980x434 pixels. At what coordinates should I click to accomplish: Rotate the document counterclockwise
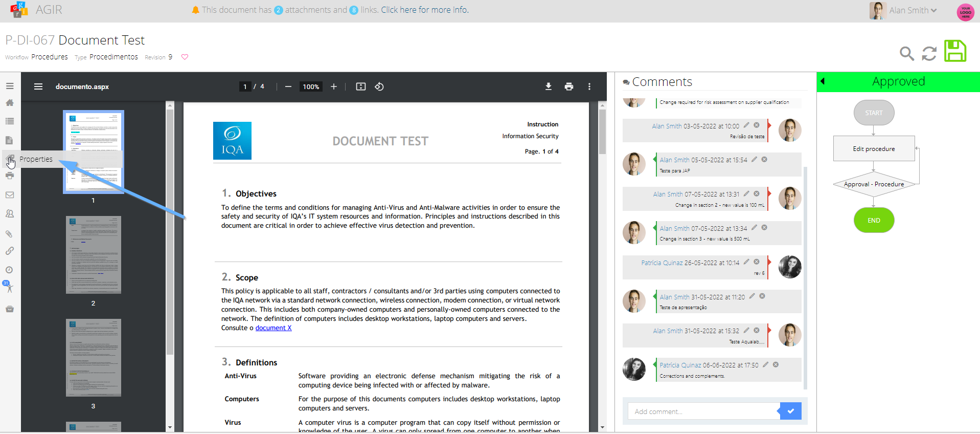tap(379, 86)
